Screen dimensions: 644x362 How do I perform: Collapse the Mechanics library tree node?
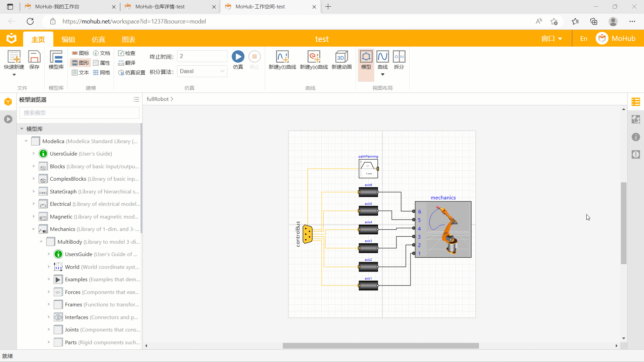click(x=33, y=229)
